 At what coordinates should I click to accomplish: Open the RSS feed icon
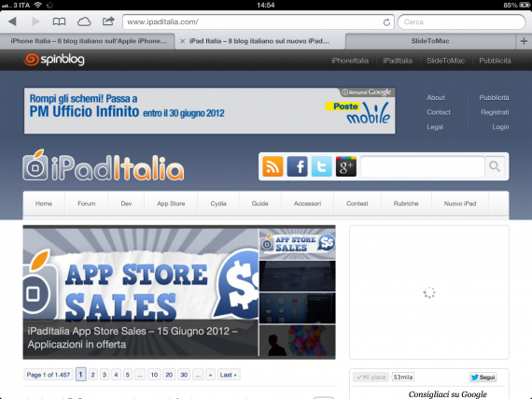pyautogui.click(x=273, y=166)
